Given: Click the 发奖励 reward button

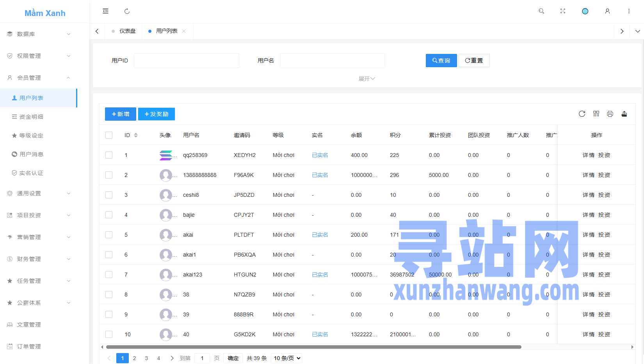Looking at the screenshot, I should [157, 114].
